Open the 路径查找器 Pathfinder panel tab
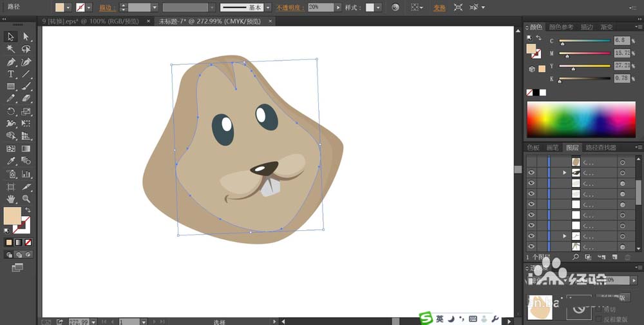 600,147
